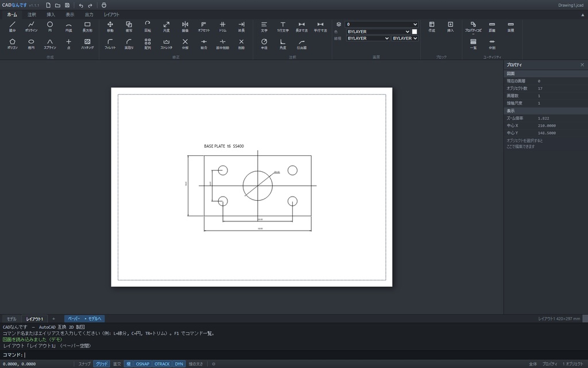Activate the Break (部分削除) tool
The width and height of the screenshot is (588, 368).
(x=223, y=44)
